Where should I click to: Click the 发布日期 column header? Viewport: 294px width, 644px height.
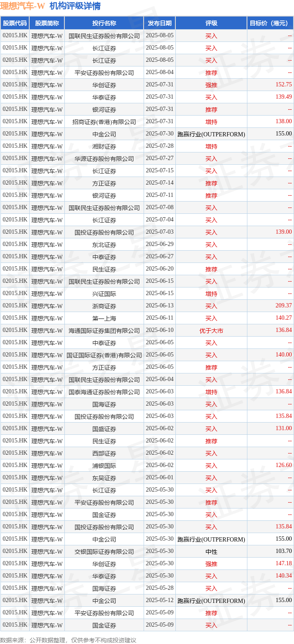point(160,23)
